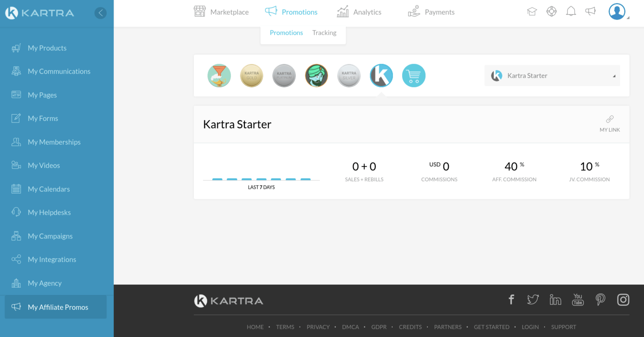
Task: Open the Marketplace top menu
Action: coord(221,12)
